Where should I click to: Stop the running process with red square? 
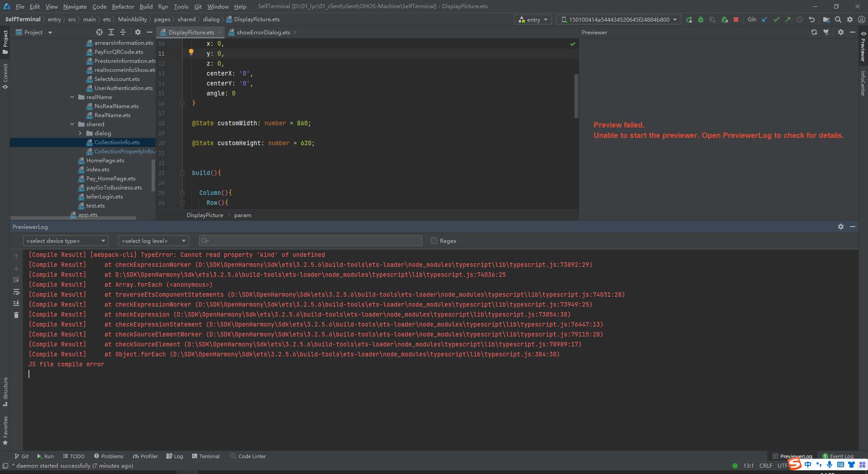[736, 19]
